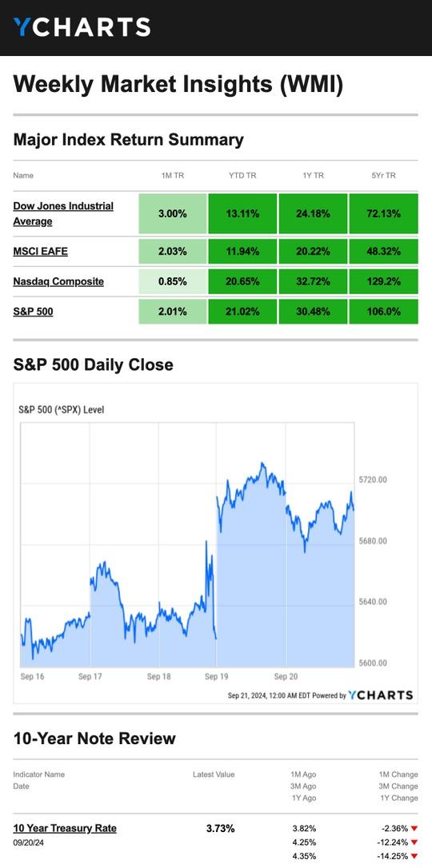Click the red down arrow beside -2.36%

click(x=414, y=829)
